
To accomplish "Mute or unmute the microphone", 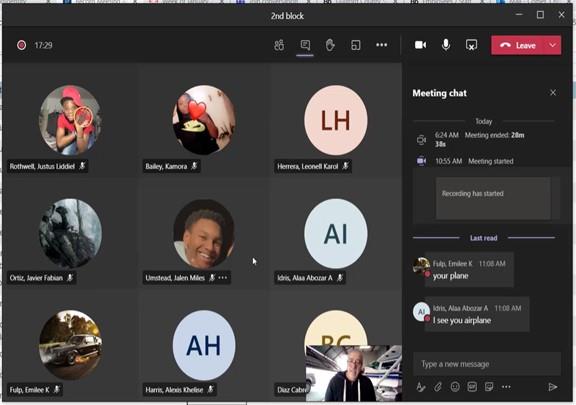I will (x=446, y=45).
